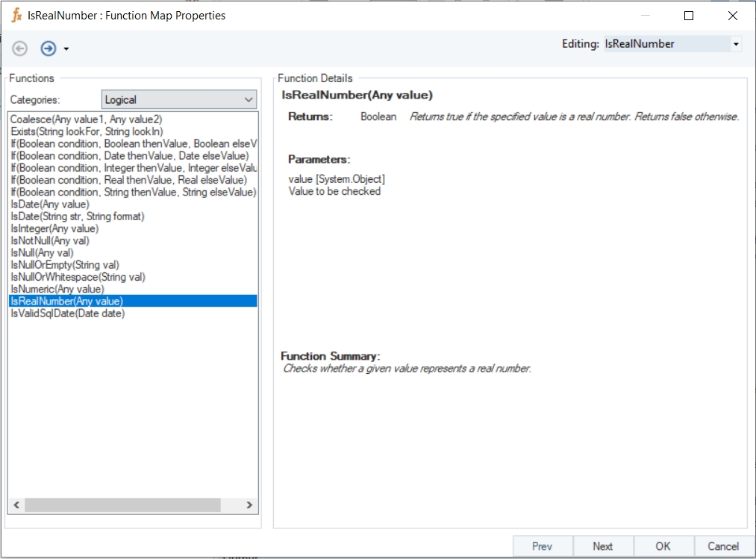Click the horizontal scrollbar right arrow
This screenshot has height=559, width=756.
click(x=250, y=505)
